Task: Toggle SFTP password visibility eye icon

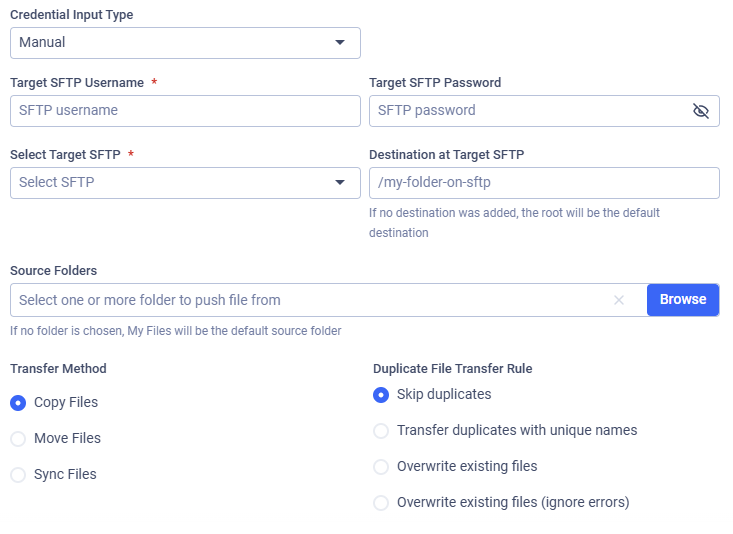Action: 701,111
